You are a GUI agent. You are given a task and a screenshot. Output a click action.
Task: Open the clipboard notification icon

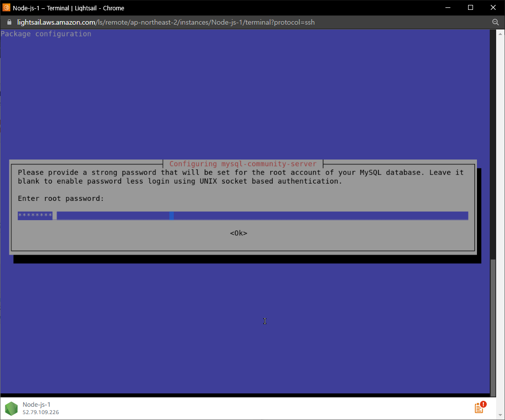[480, 407]
